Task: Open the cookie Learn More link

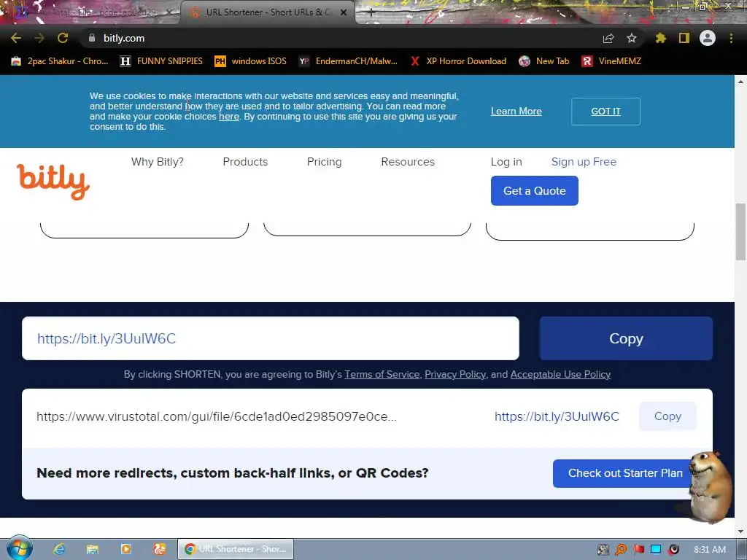Action: (516, 112)
